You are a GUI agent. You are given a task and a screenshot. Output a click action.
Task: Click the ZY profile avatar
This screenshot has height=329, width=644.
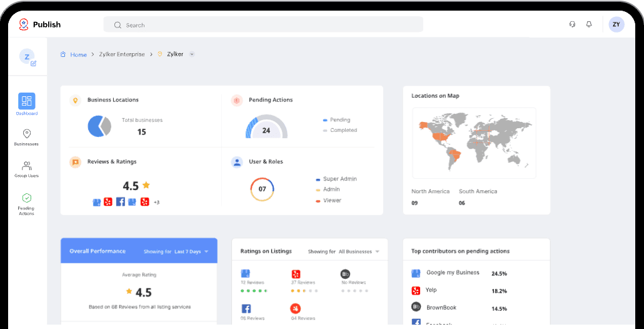[616, 24]
